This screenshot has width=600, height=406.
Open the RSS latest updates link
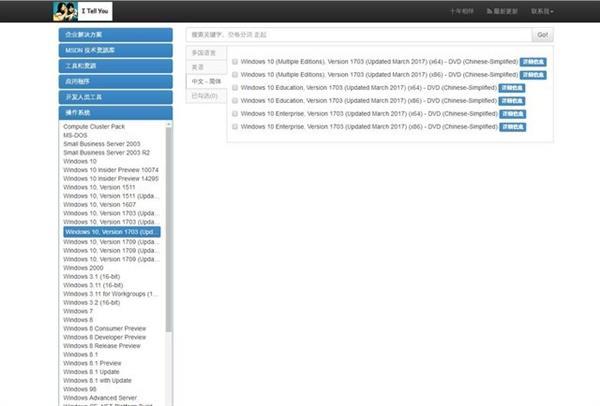click(502, 11)
